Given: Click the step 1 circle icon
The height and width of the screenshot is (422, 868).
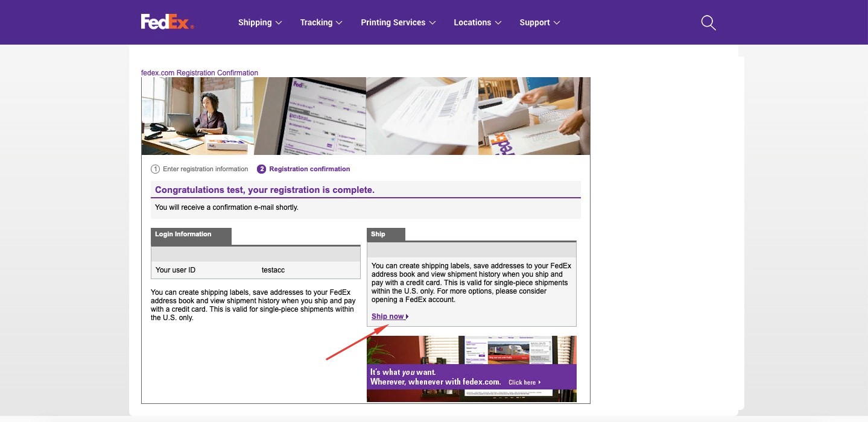Looking at the screenshot, I should click(155, 169).
